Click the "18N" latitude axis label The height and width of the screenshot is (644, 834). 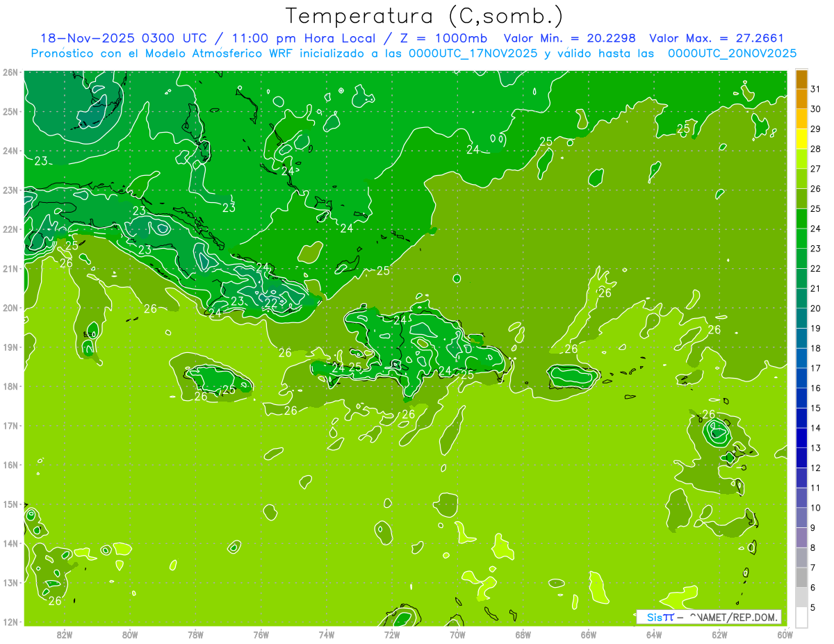click(x=10, y=386)
